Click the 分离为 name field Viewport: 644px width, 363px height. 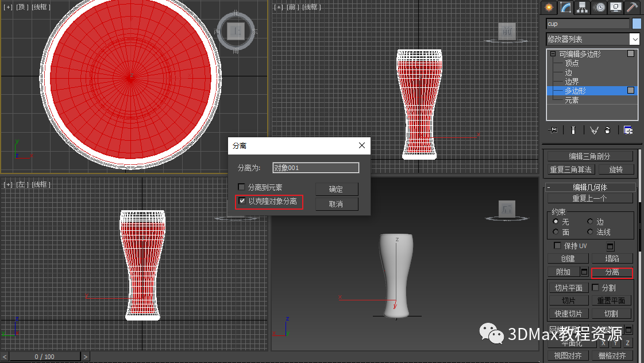coord(316,168)
